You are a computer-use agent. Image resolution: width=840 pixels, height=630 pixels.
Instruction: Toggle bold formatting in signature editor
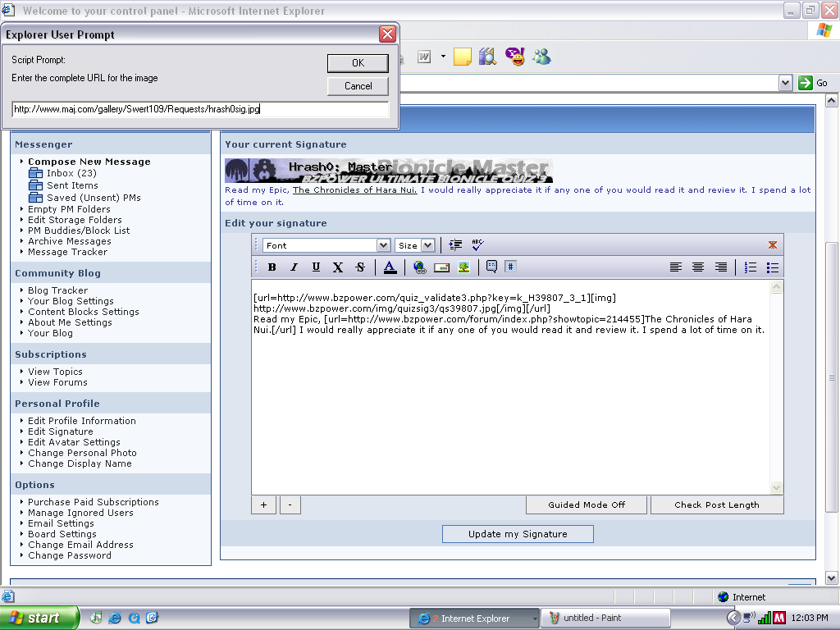(x=272, y=267)
